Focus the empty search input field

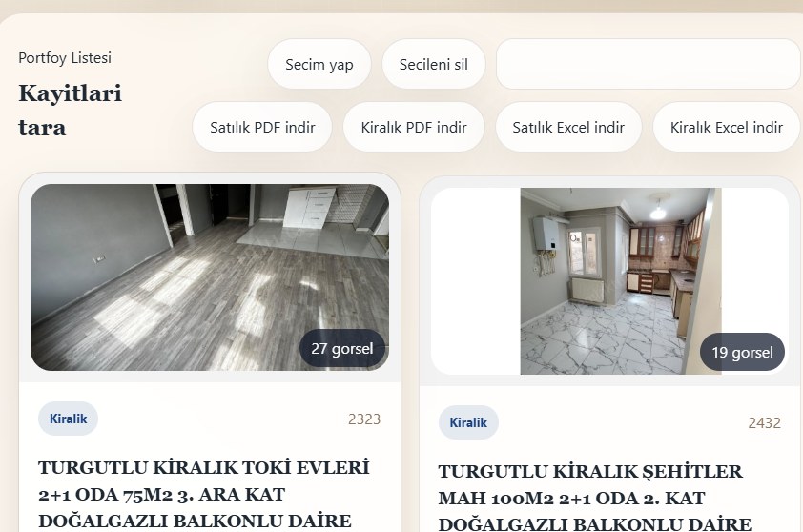pyautogui.click(x=648, y=64)
